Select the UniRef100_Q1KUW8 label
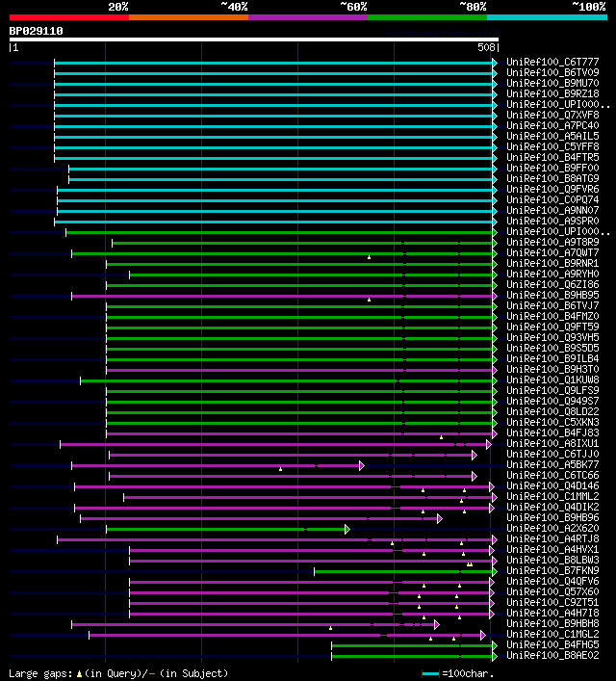The width and height of the screenshot is (616, 681). coord(552,380)
